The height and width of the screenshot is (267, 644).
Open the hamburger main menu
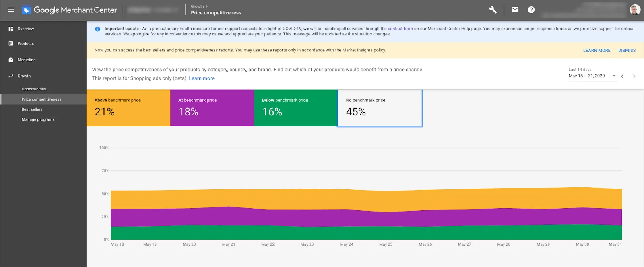tap(11, 10)
